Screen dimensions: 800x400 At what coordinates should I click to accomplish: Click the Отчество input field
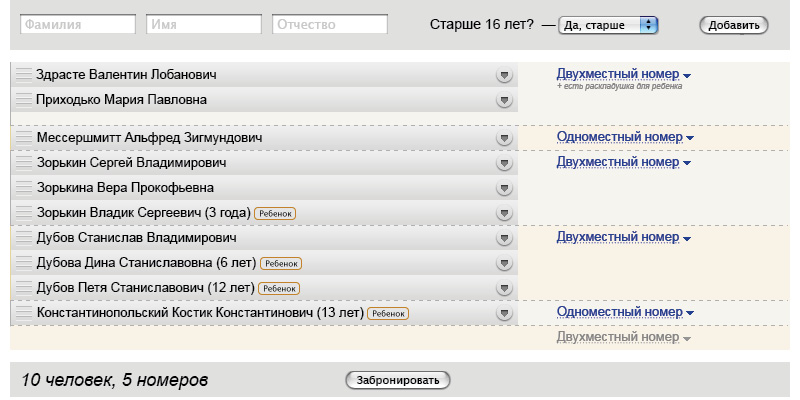[330, 25]
